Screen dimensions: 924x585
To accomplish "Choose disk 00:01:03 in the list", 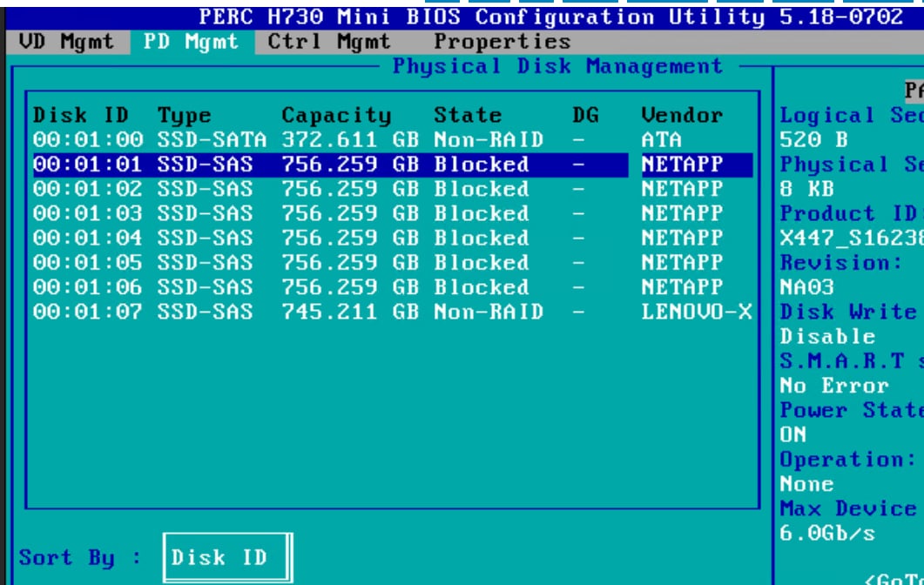I will [x=392, y=213].
